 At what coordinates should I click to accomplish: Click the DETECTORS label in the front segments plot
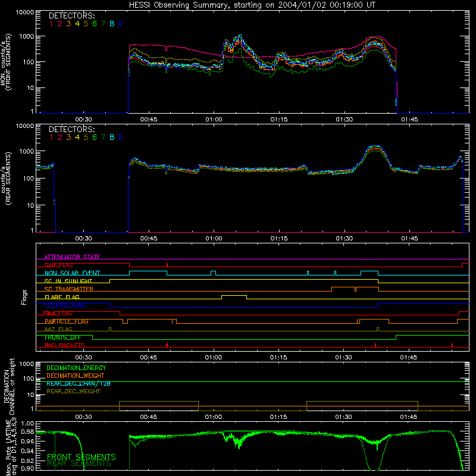click(71, 15)
